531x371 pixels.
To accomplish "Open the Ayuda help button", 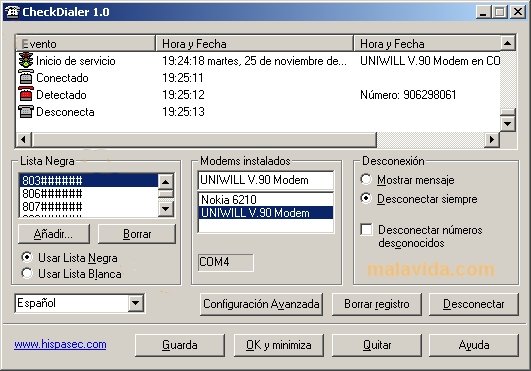I will (x=473, y=345).
